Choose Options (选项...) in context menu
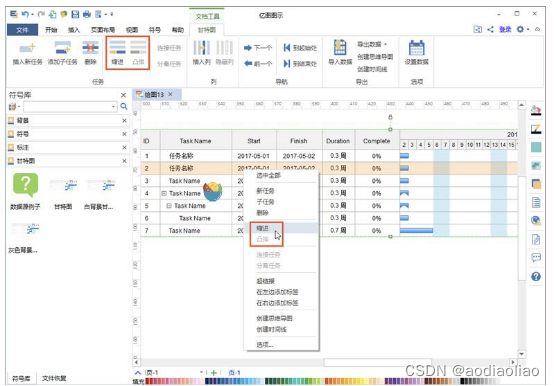 (281, 345)
